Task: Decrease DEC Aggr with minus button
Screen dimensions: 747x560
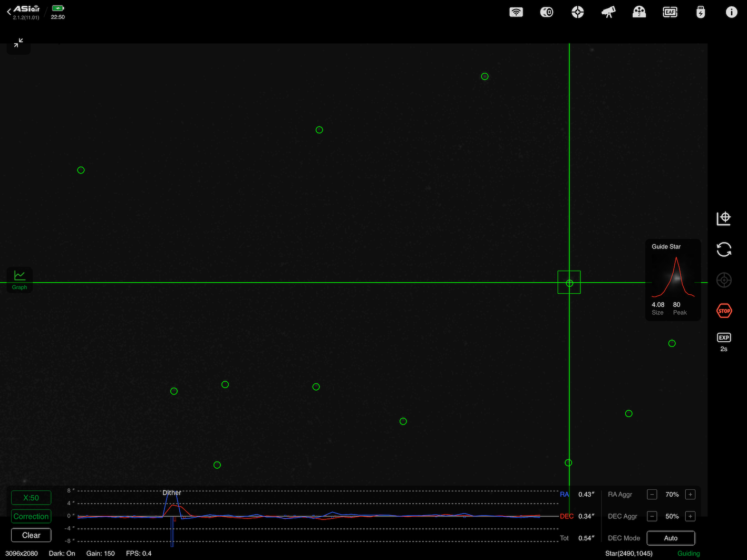Action: [652, 516]
